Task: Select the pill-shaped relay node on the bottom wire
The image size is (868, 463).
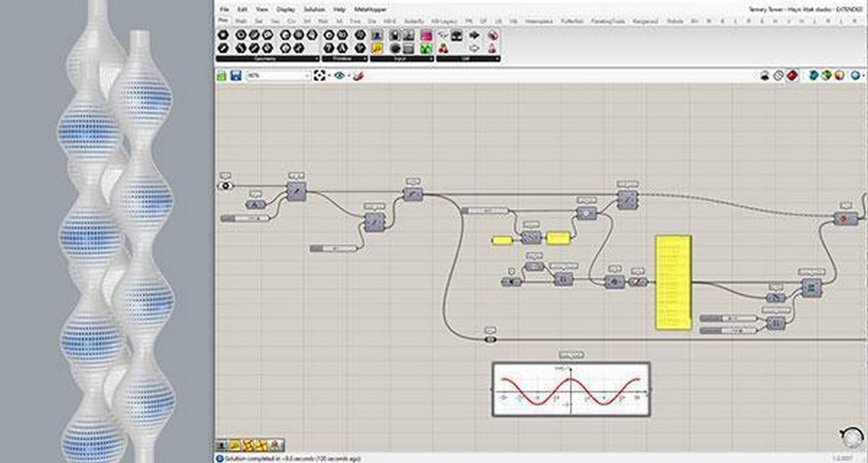Action: pos(490,339)
